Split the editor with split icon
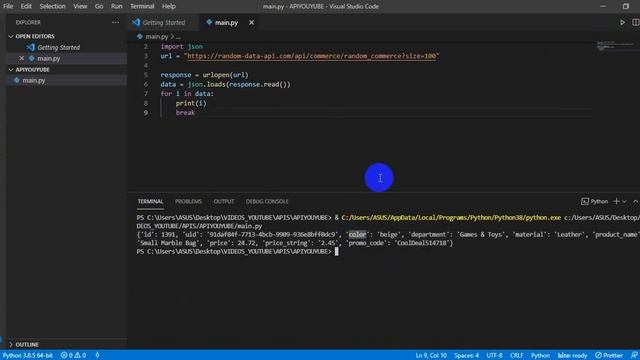Viewport: 640px width, 360px height. coord(636,22)
